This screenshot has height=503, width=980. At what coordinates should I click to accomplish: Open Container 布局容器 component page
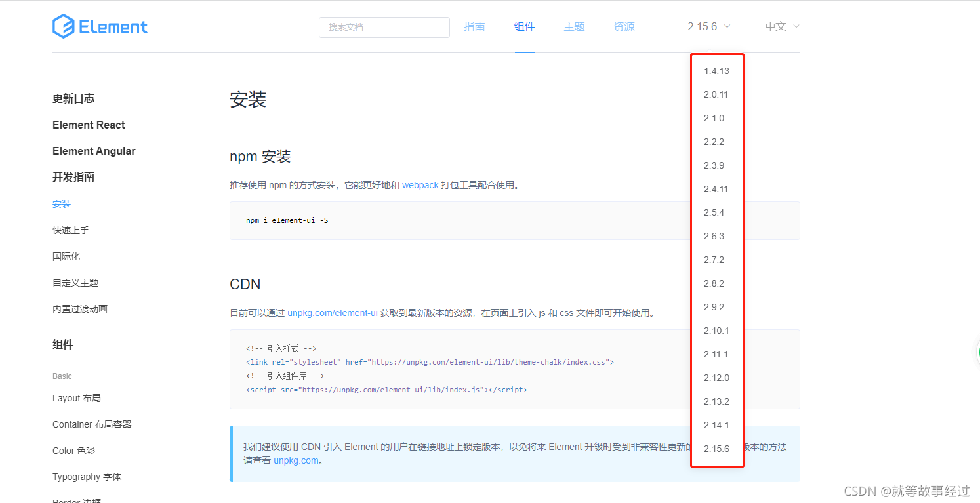pos(92,424)
